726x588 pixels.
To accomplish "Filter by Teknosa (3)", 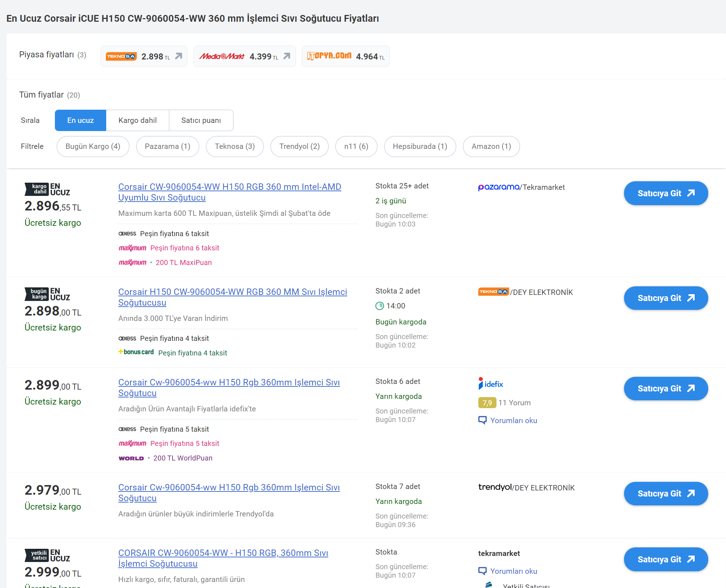I will point(235,146).
